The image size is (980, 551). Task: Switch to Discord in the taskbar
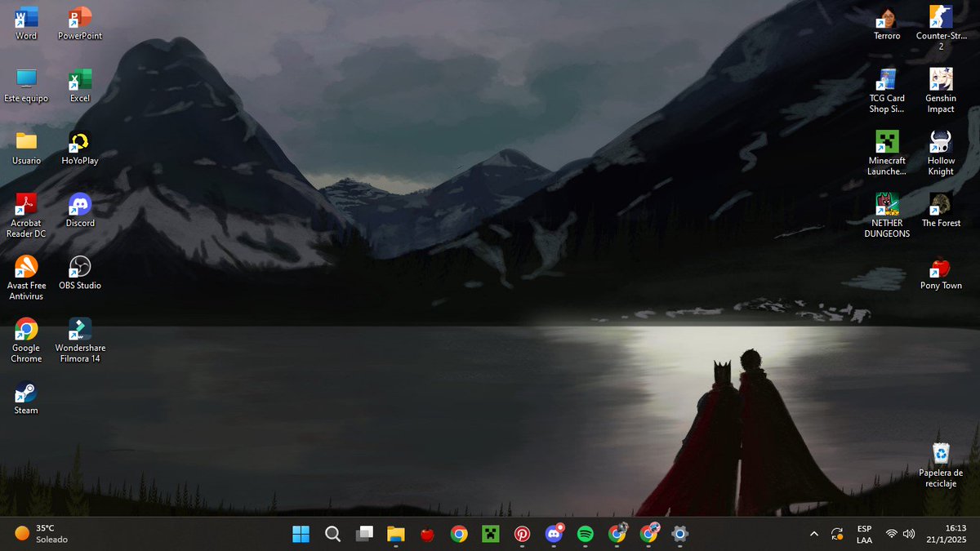coord(554,534)
